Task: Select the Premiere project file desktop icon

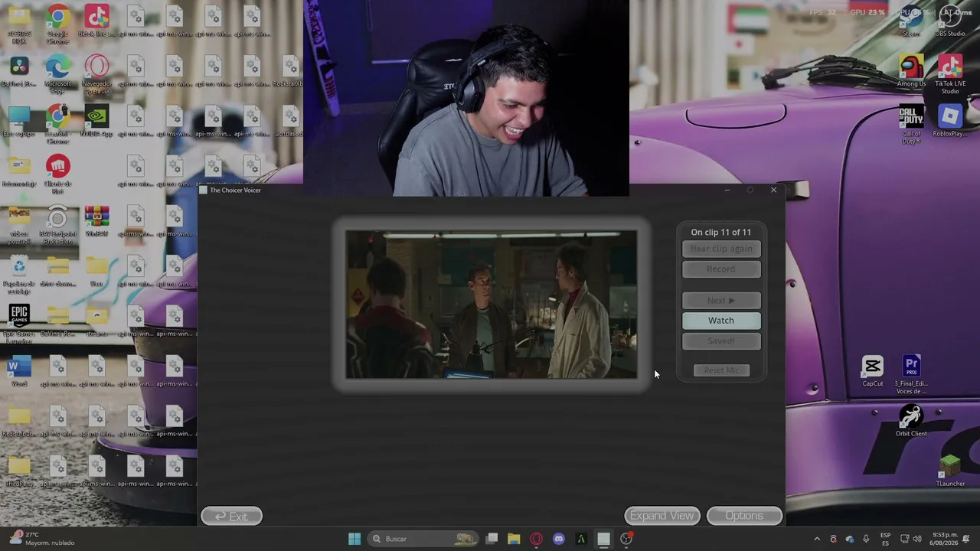Action: [x=911, y=375]
